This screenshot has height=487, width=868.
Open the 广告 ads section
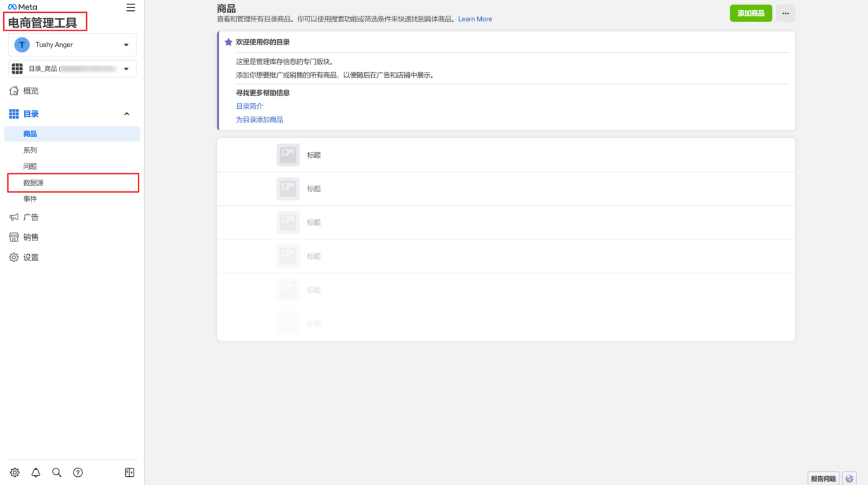point(30,217)
